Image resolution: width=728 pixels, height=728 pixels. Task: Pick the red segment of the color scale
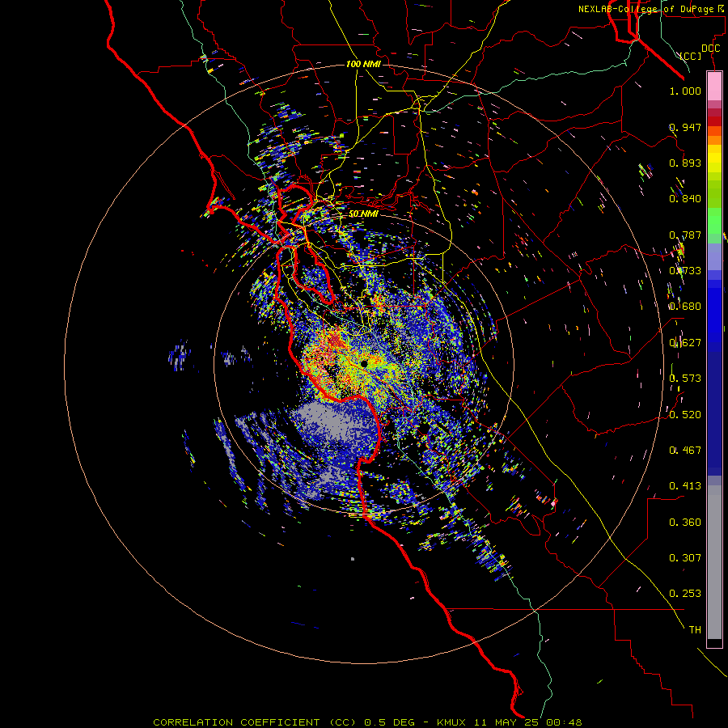[714, 121]
